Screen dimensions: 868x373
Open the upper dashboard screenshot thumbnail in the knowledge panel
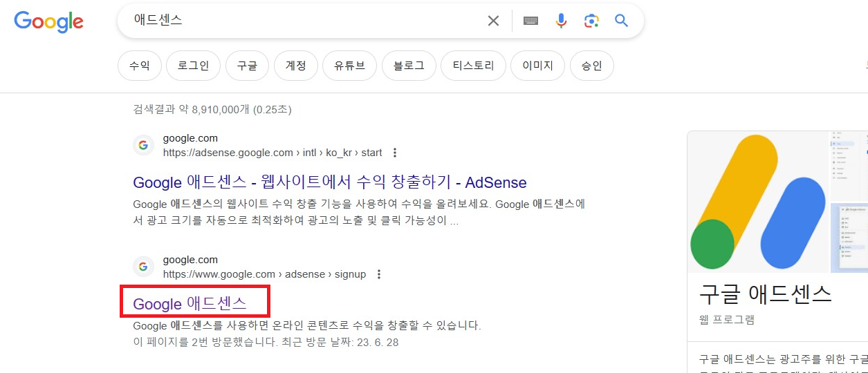[849, 166]
